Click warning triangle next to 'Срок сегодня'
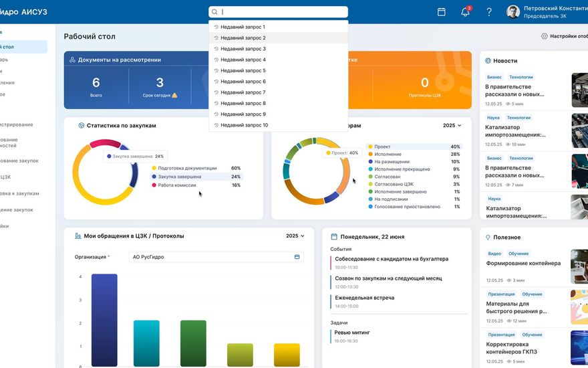This screenshot has width=588, height=368. point(174,96)
